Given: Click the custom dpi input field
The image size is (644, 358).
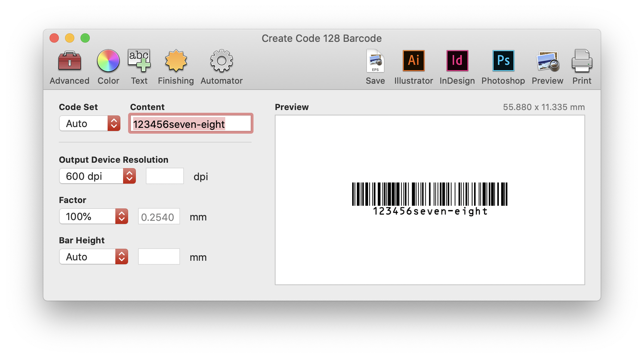Looking at the screenshot, I should click(x=164, y=176).
